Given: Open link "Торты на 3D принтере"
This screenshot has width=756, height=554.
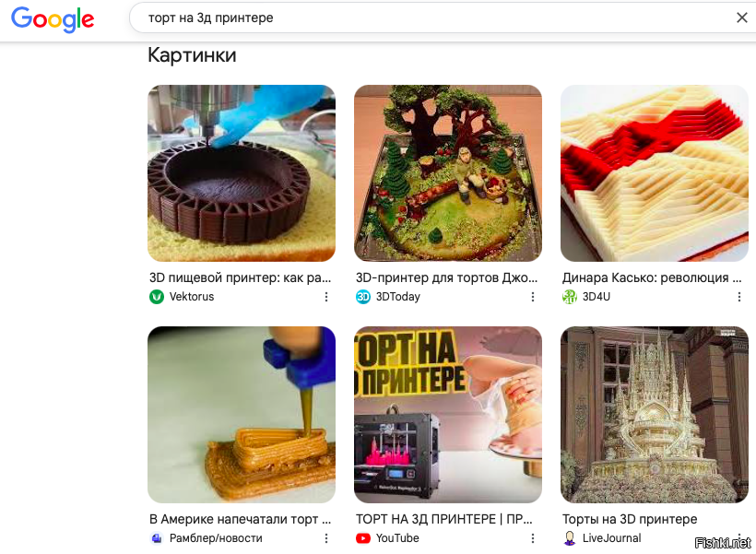Looking at the screenshot, I should click(630, 519).
